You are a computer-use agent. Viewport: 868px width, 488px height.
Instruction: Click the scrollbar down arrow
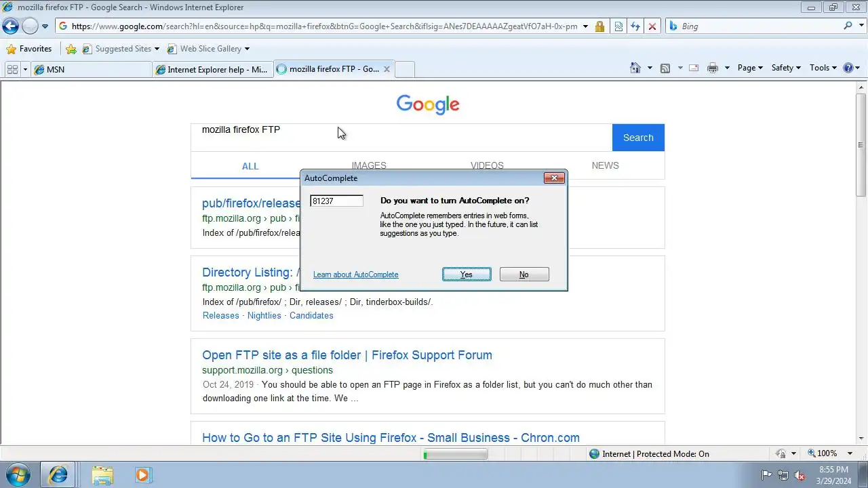point(861,439)
